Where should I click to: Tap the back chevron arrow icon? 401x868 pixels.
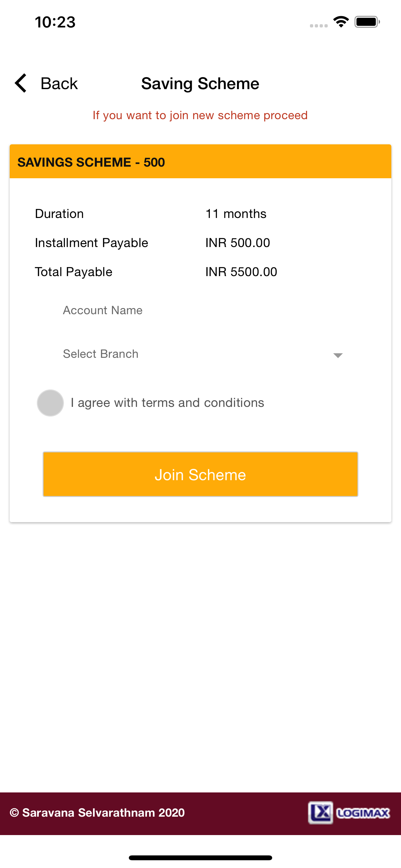tap(21, 83)
